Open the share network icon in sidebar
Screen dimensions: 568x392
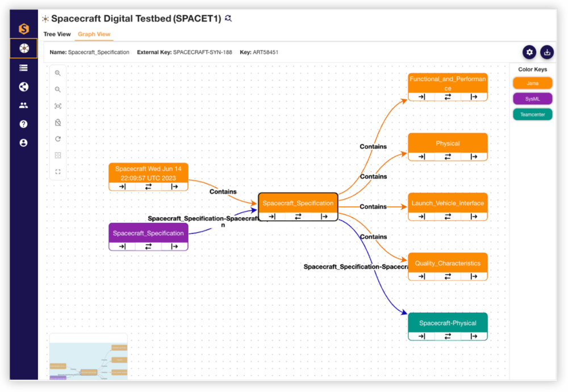pyautogui.click(x=23, y=87)
